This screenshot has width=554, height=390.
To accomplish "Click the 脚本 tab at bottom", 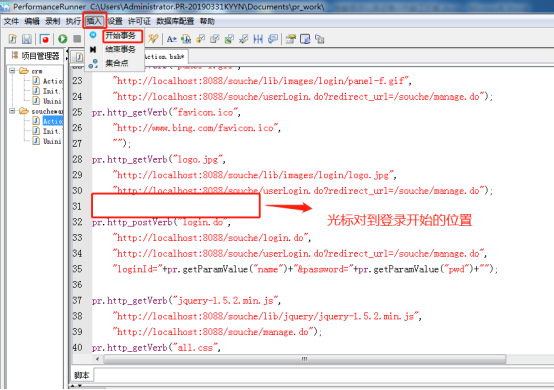I will coord(82,375).
